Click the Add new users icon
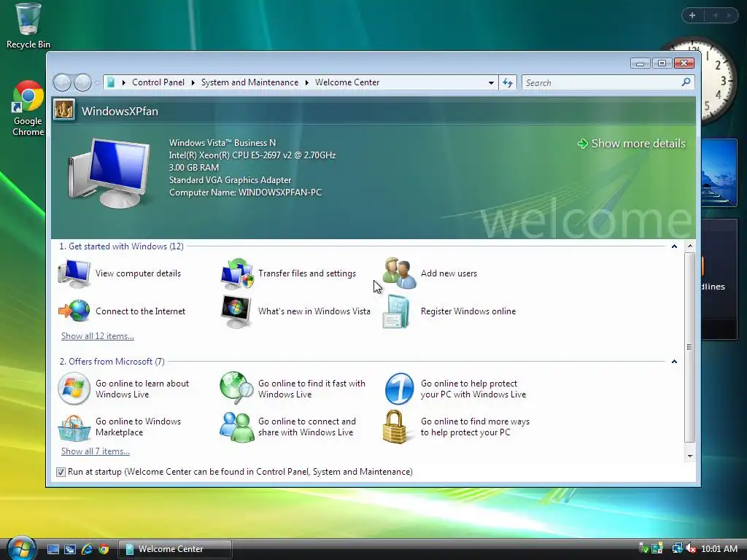747x560 pixels. (399, 273)
